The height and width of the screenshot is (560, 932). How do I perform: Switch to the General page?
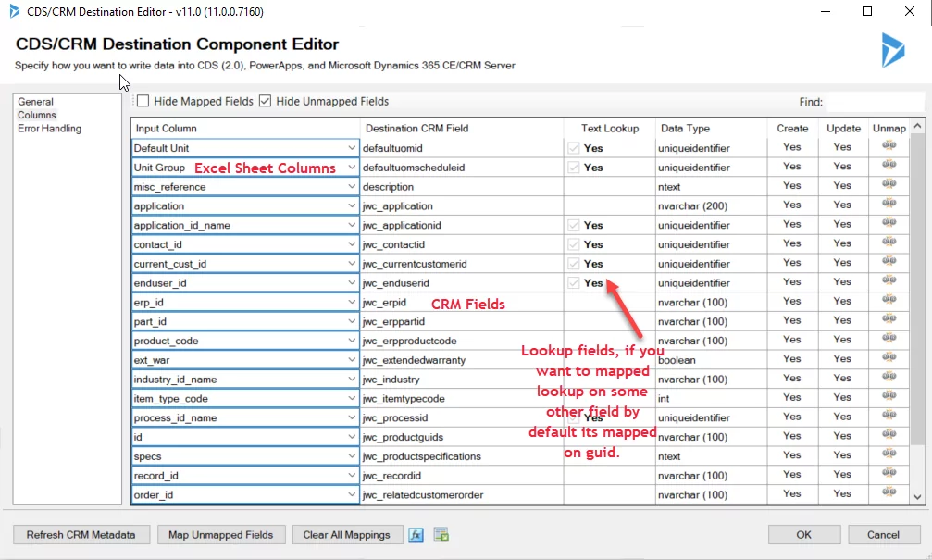tap(36, 102)
